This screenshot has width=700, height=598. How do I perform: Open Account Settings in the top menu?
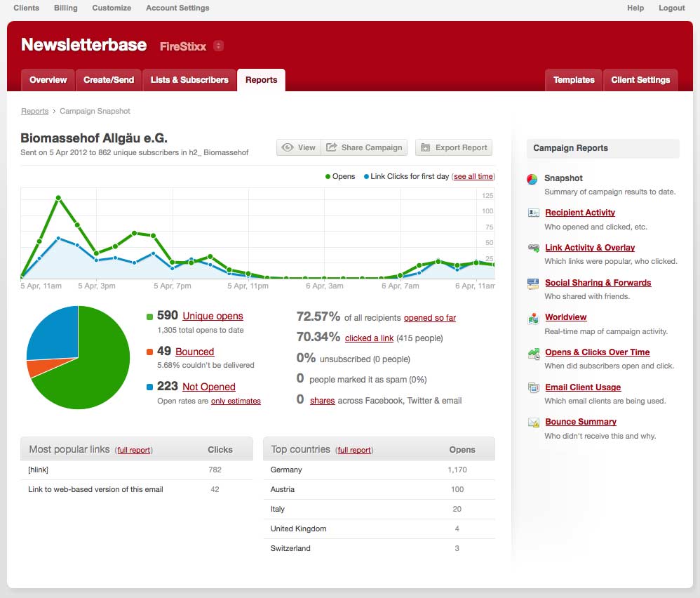177,8
